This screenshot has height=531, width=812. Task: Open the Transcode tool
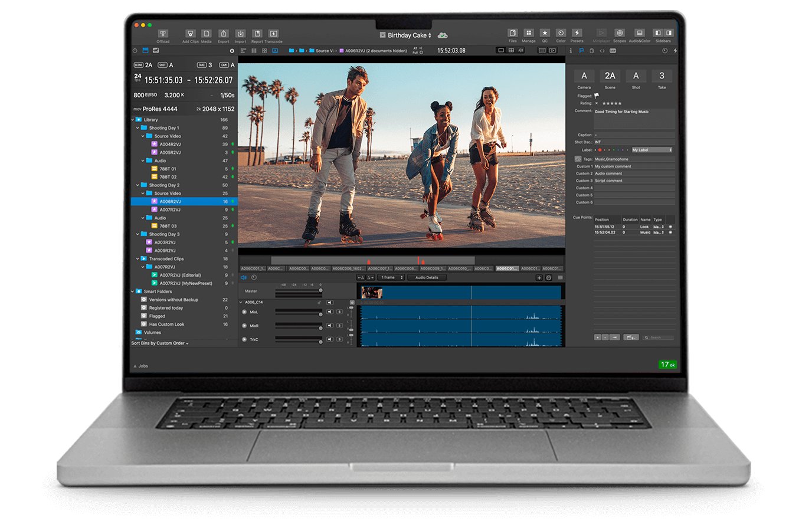pos(273,34)
